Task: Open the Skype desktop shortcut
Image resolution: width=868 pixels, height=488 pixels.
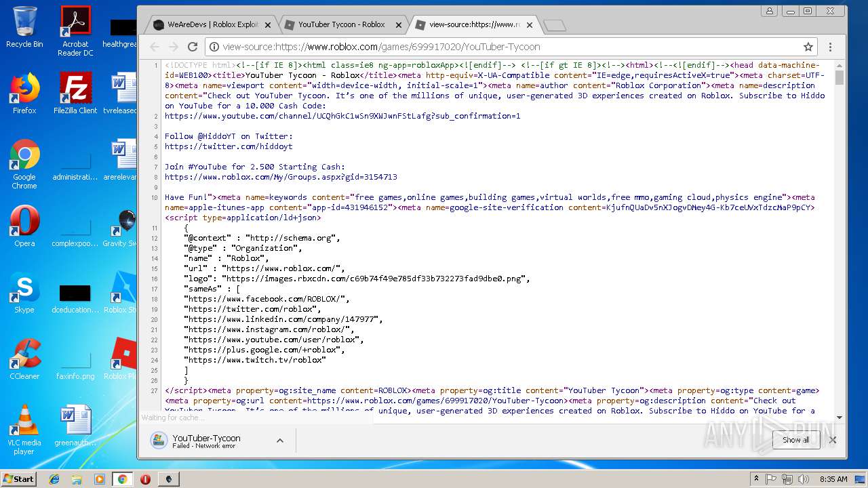Action: pos(24,293)
